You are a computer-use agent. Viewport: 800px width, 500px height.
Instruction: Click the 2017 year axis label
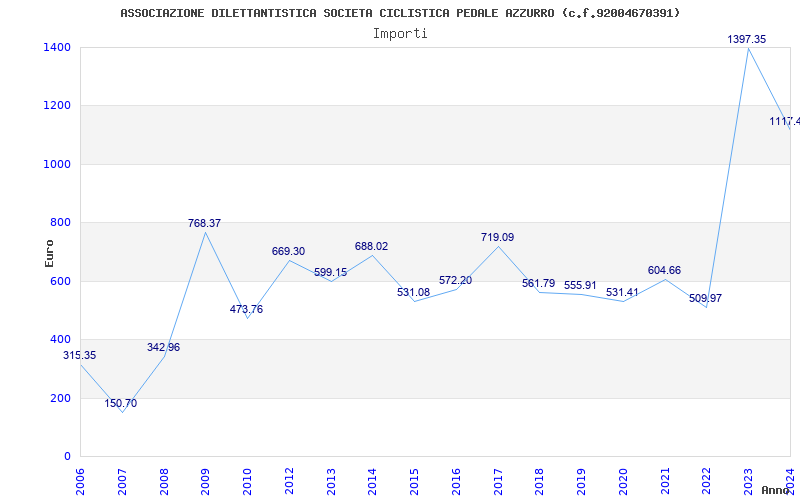497,482
